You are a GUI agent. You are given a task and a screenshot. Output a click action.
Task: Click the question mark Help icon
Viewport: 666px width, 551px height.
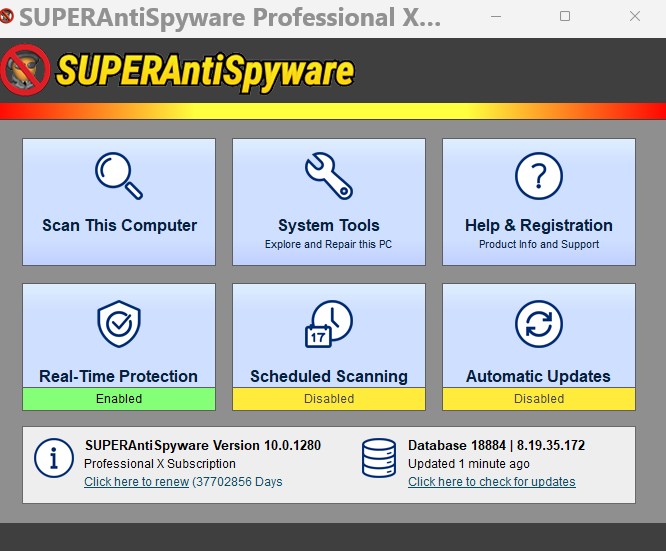tap(538, 176)
